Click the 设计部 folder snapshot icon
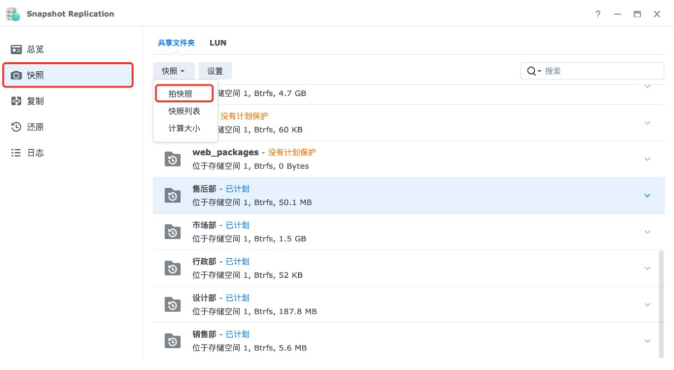674x370 pixels. click(172, 305)
